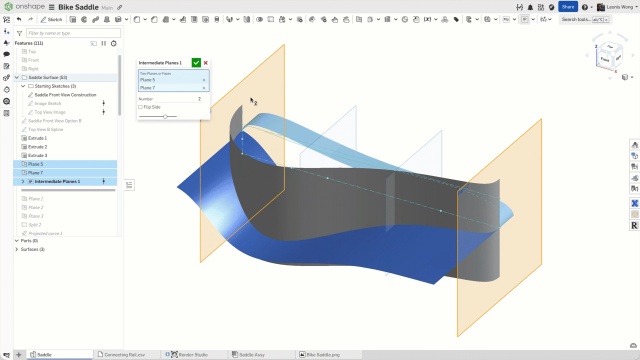Toggle the feature list panel handle icon
Viewport: 640px width, 360px height.
point(129,185)
